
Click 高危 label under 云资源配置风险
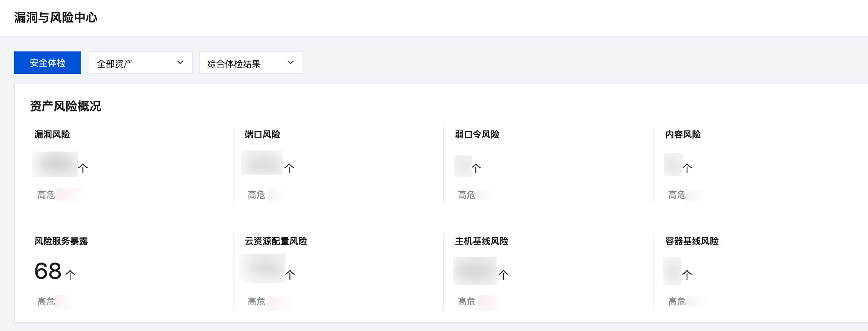(x=256, y=302)
